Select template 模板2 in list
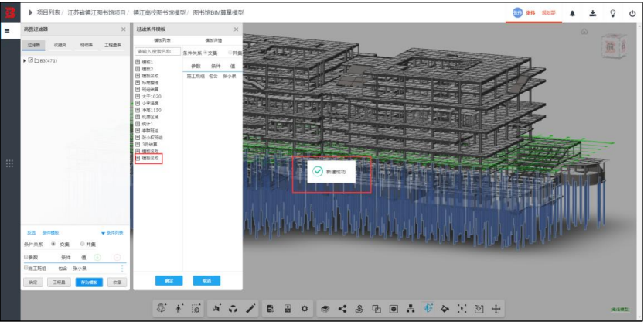Screen dimensions: 644x322 (x=148, y=69)
